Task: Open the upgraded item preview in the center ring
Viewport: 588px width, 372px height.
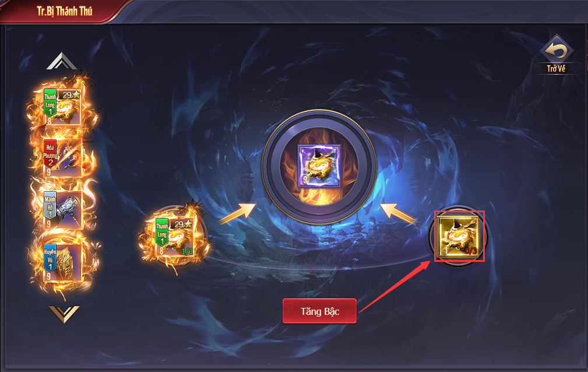Action: (319, 166)
